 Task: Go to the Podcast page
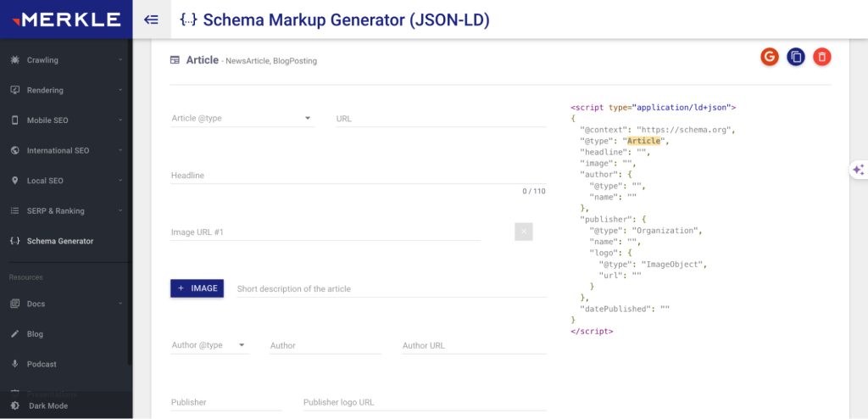click(x=42, y=364)
